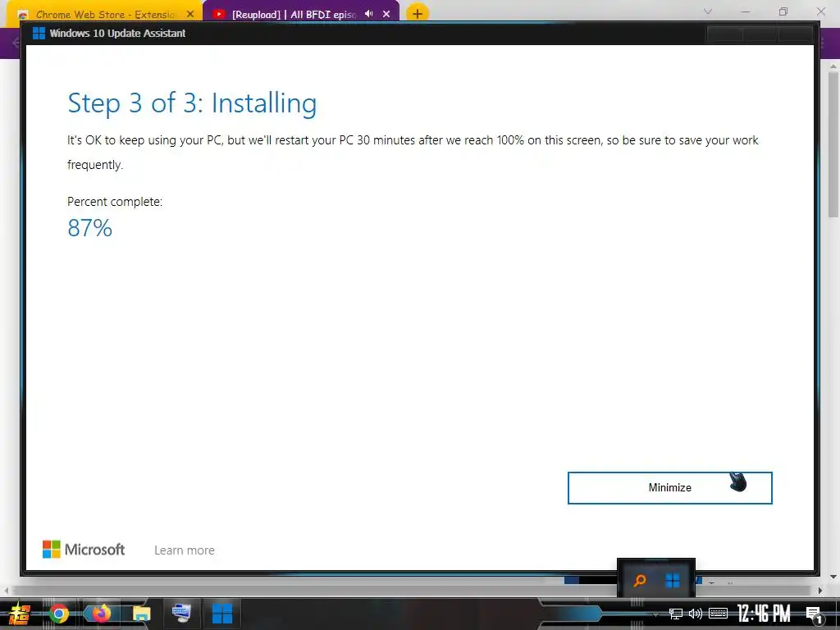
Task: Click the vertical scrollbar up arrow
Action: (833, 66)
